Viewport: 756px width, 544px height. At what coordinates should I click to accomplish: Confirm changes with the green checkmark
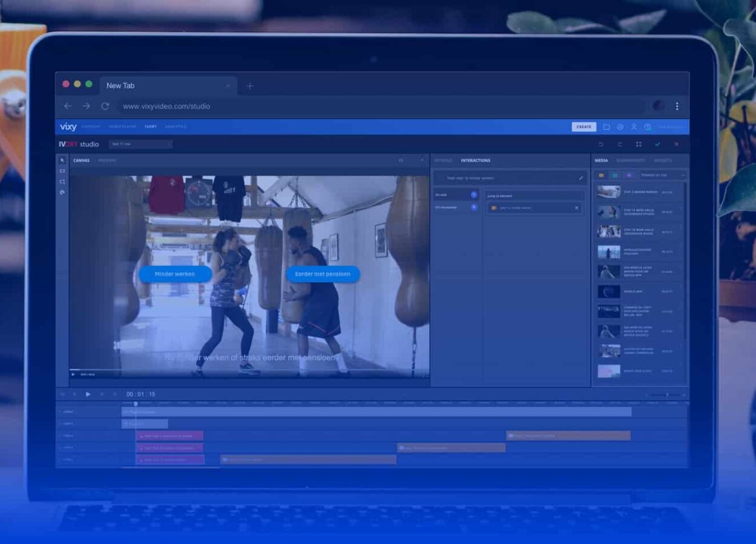[657, 144]
